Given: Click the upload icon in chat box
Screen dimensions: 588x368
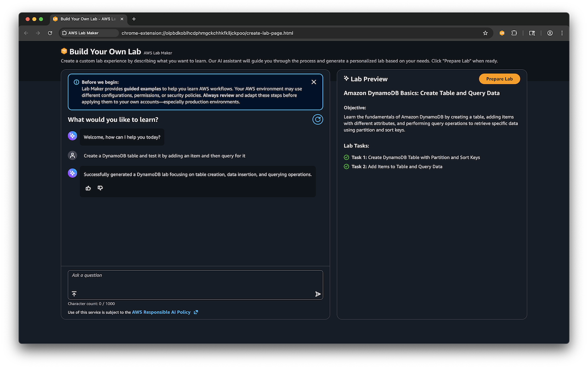Looking at the screenshot, I should pyautogui.click(x=74, y=294).
